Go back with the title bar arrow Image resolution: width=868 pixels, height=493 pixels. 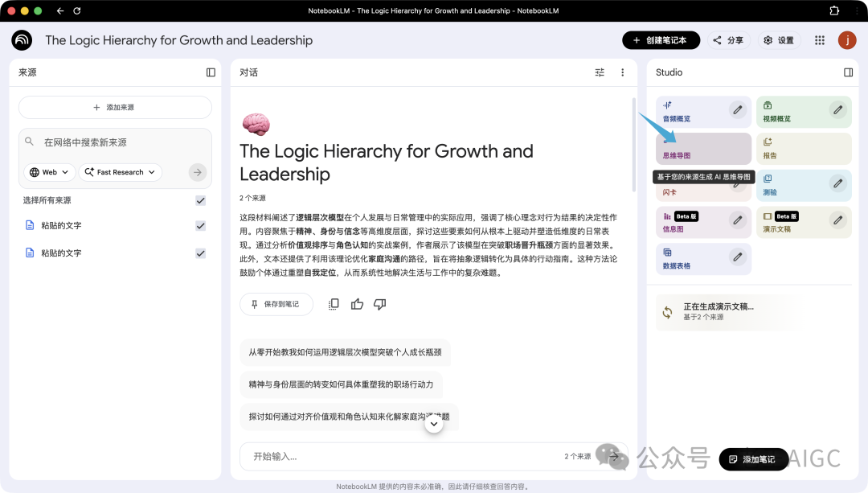pyautogui.click(x=60, y=10)
